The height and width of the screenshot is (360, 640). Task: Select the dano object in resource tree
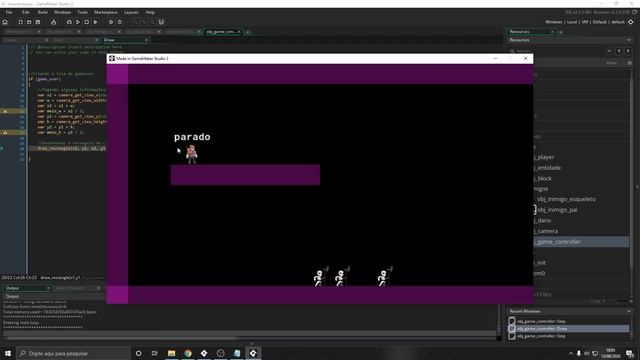pyautogui.click(x=543, y=220)
